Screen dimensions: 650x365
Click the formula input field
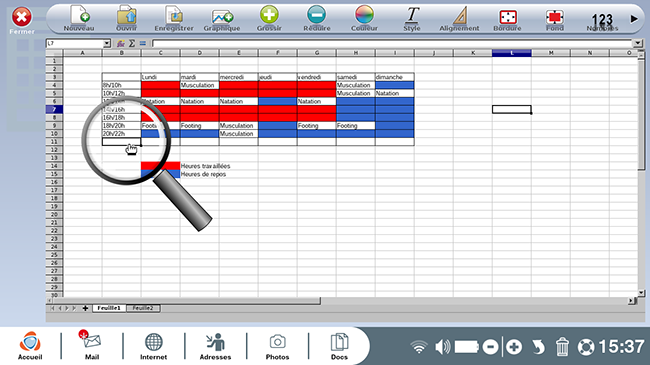(392, 43)
